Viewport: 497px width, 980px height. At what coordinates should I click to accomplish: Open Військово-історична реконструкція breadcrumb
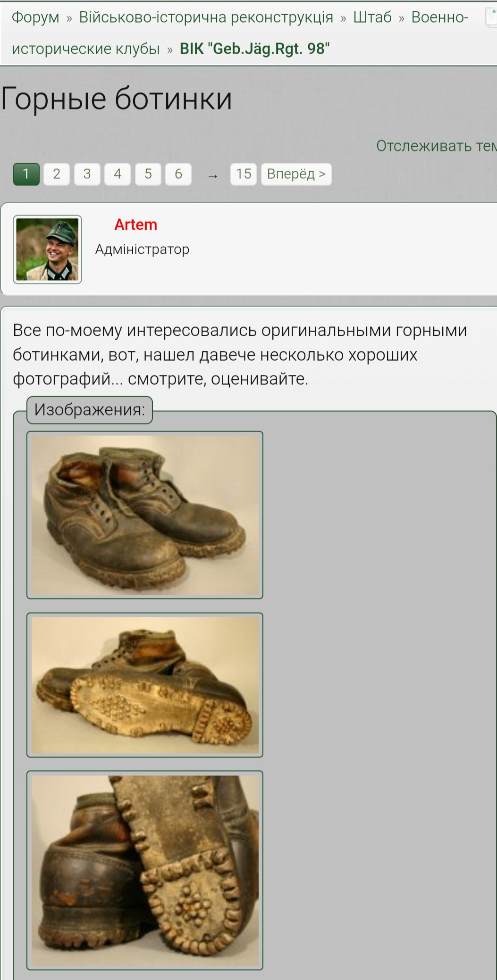coord(206,17)
